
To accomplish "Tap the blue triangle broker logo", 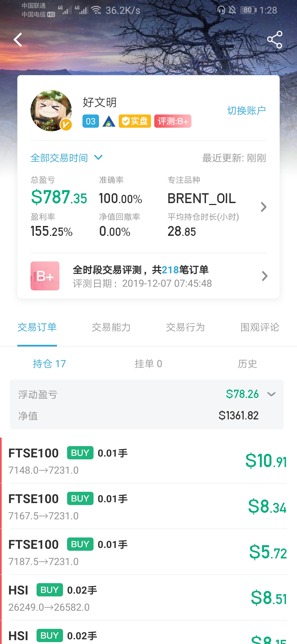I will 109,121.
